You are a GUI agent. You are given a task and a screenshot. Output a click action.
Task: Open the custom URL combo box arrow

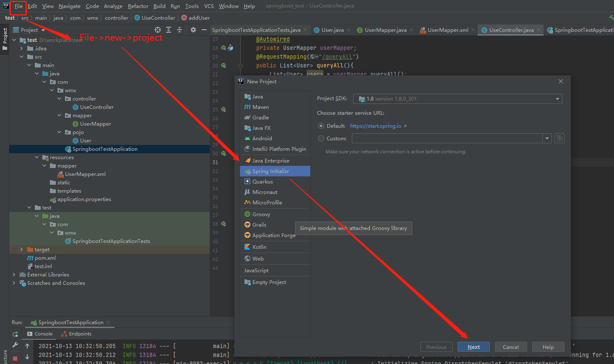pos(547,138)
